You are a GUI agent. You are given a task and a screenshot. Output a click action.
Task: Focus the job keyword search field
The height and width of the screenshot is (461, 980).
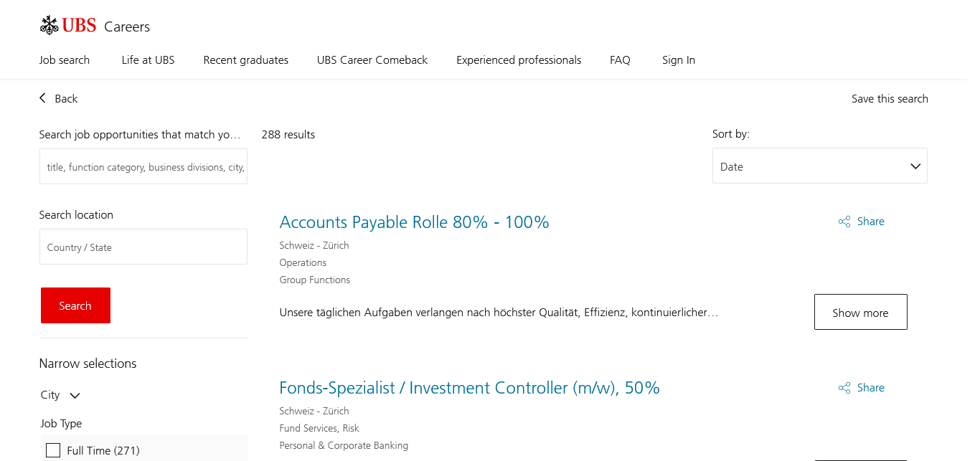[x=143, y=167]
